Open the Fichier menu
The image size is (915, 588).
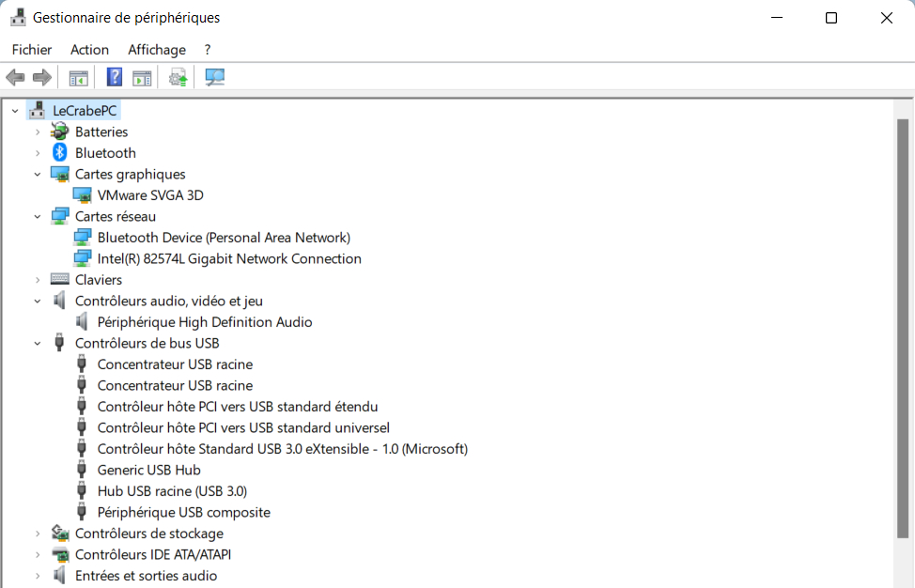click(32, 50)
